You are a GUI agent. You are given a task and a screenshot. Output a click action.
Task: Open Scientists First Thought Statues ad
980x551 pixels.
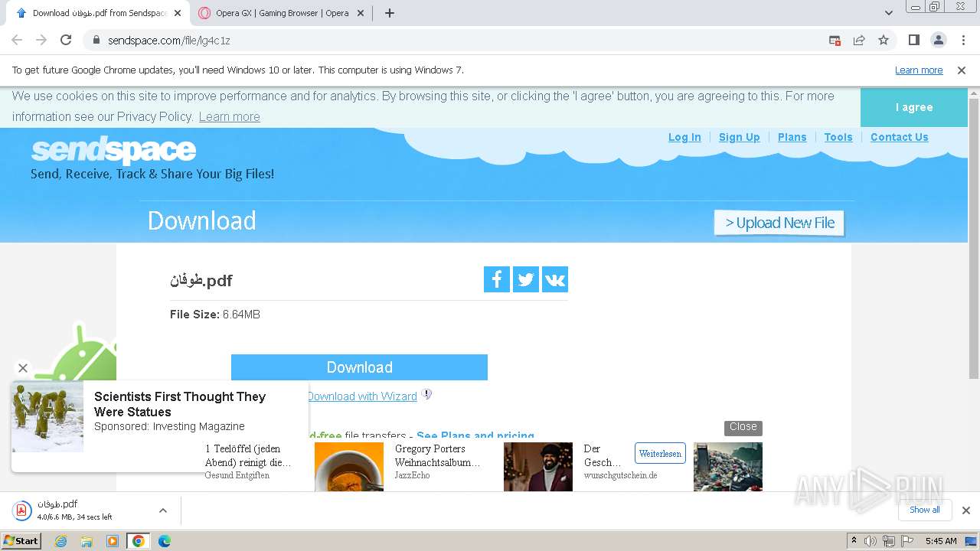pos(180,404)
